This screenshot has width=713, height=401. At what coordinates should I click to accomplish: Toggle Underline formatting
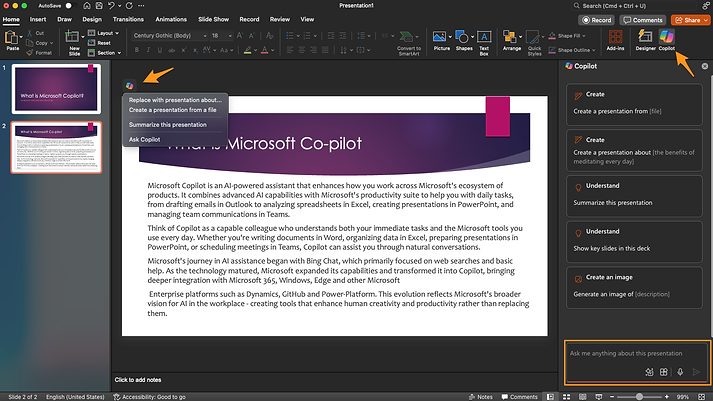coord(160,50)
